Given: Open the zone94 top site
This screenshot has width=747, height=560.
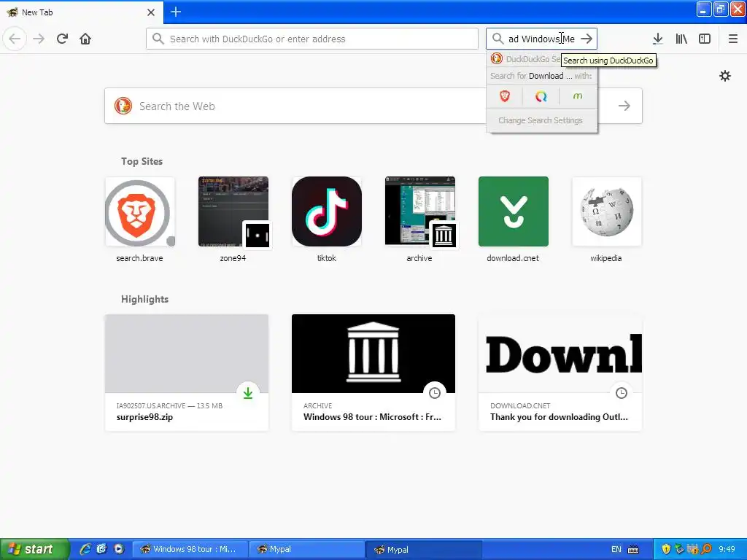Looking at the screenshot, I should pos(233,219).
